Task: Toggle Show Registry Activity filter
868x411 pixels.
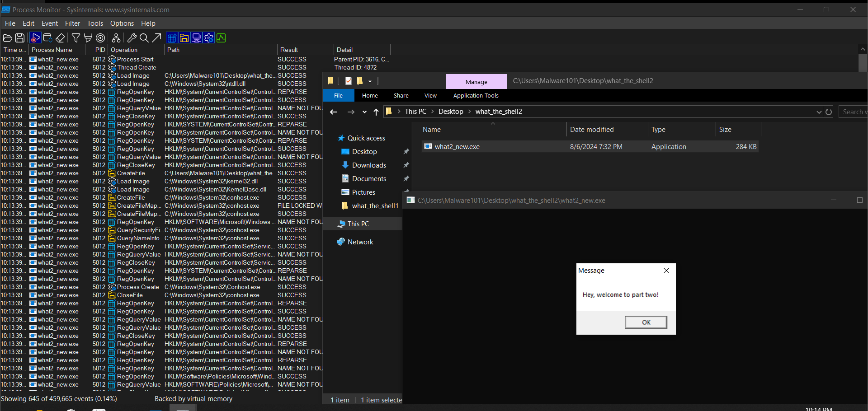Action: coord(172,38)
